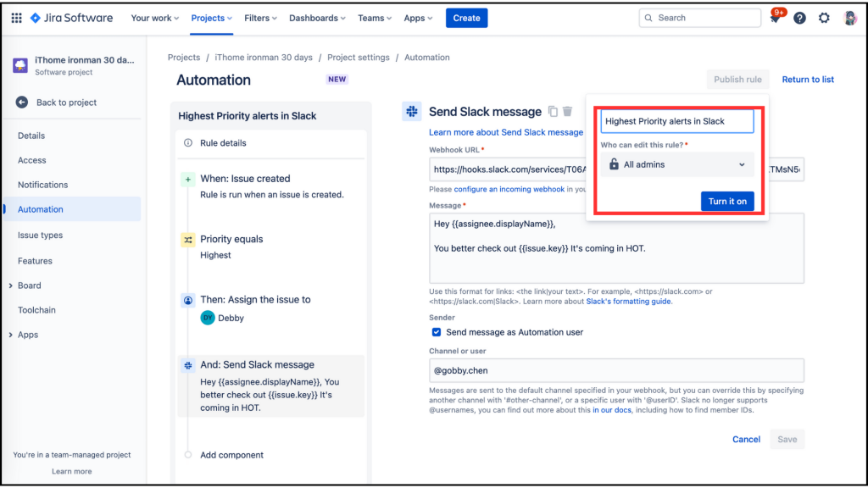Viewport: 868px width, 488px height.
Task: Select the When: Issue created step
Action: [x=271, y=186]
